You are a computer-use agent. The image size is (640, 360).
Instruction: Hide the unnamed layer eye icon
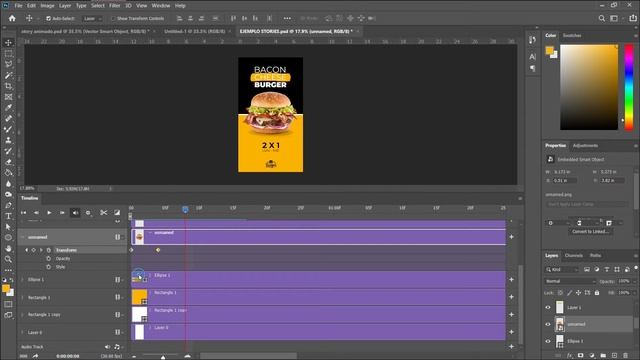tap(548, 324)
